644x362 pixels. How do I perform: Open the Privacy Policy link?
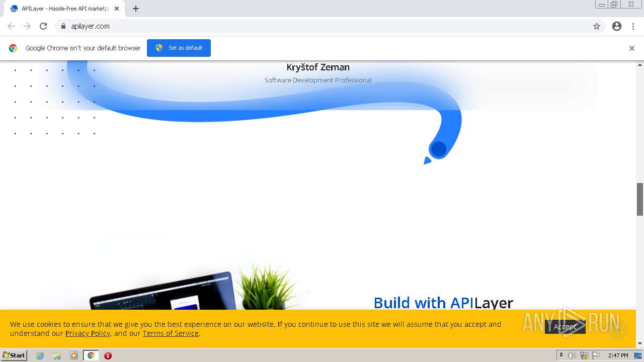[x=88, y=333]
